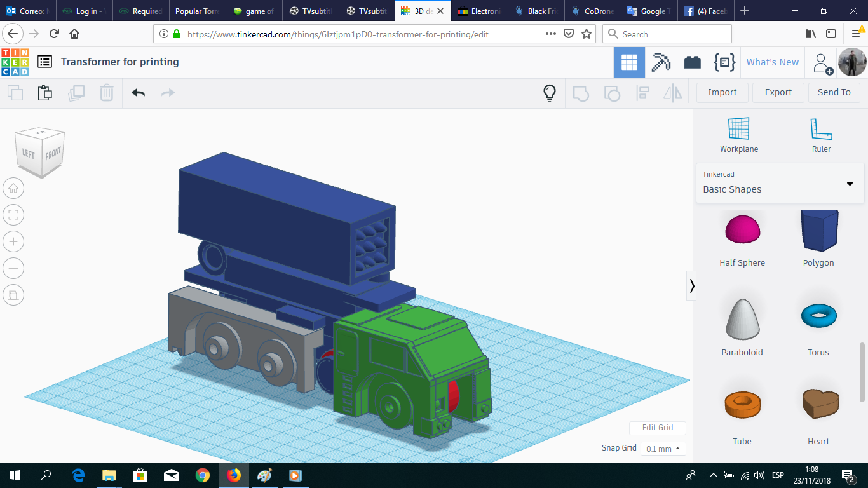
Task: Open the Bricks mode
Action: click(x=692, y=62)
